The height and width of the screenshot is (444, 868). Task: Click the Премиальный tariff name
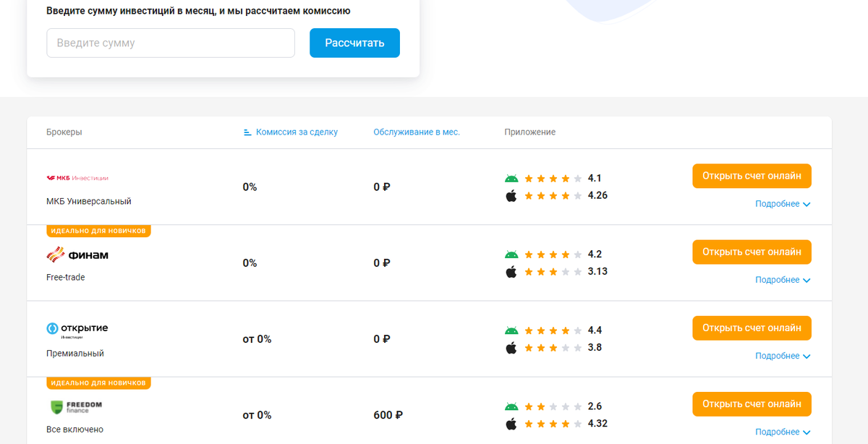(75, 354)
